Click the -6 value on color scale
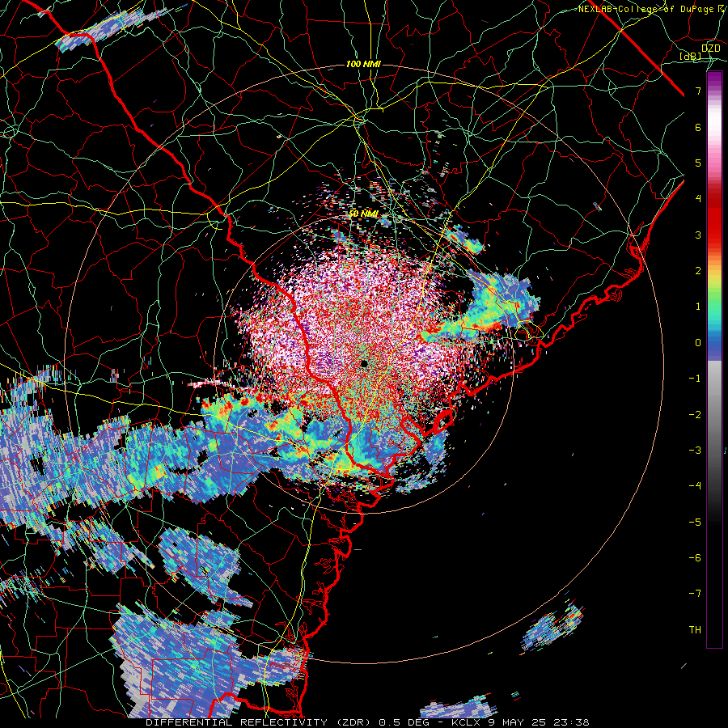The height and width of the screenshot is (728, 728). pyautogui.click(x=695, y=558)
